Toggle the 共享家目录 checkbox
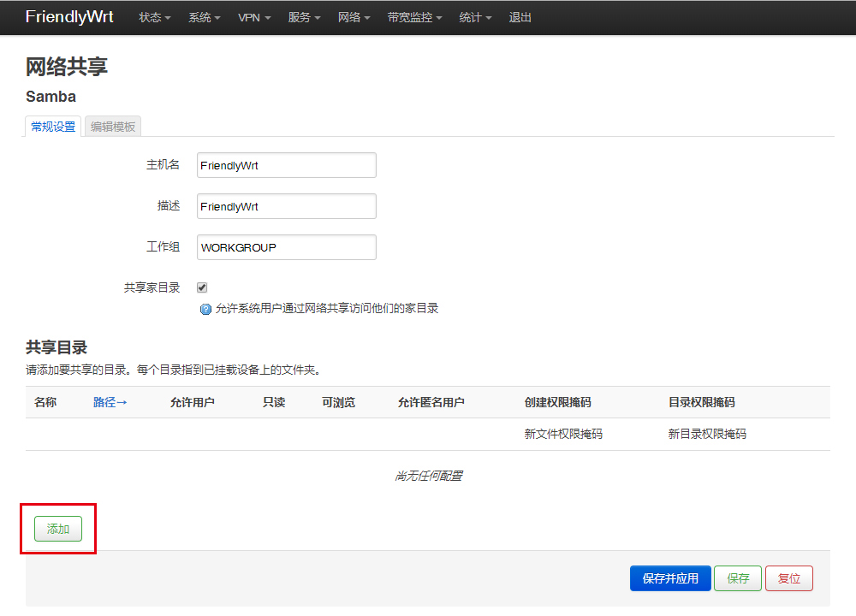Screen dimensions: 856x616 coord(202,287)
